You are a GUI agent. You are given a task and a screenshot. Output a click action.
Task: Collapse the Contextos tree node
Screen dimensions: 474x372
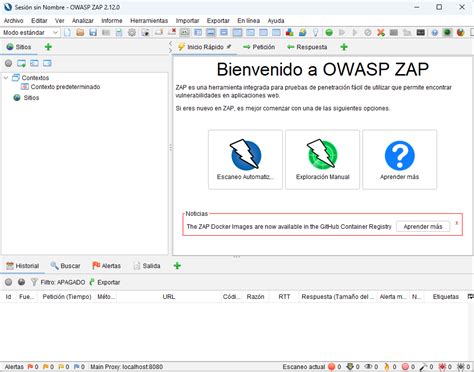[6, 78]
